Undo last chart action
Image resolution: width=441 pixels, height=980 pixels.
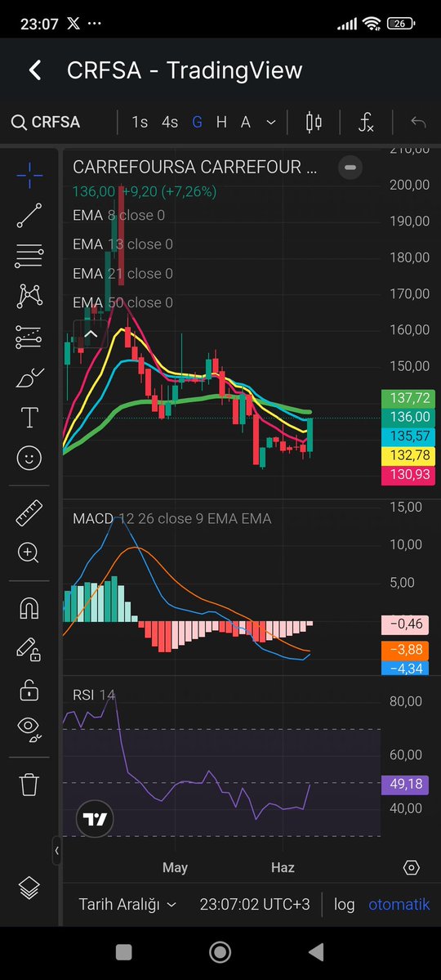point(418,122)
